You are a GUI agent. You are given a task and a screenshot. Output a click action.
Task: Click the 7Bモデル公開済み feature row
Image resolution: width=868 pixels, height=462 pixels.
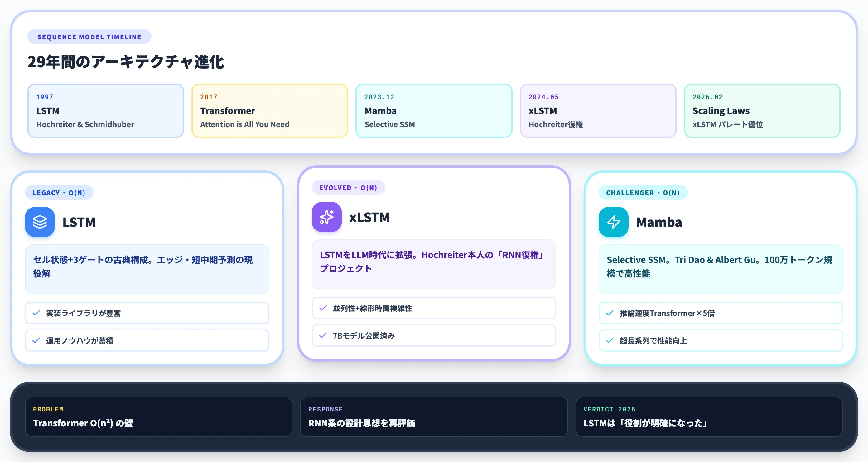click(434, 335)
